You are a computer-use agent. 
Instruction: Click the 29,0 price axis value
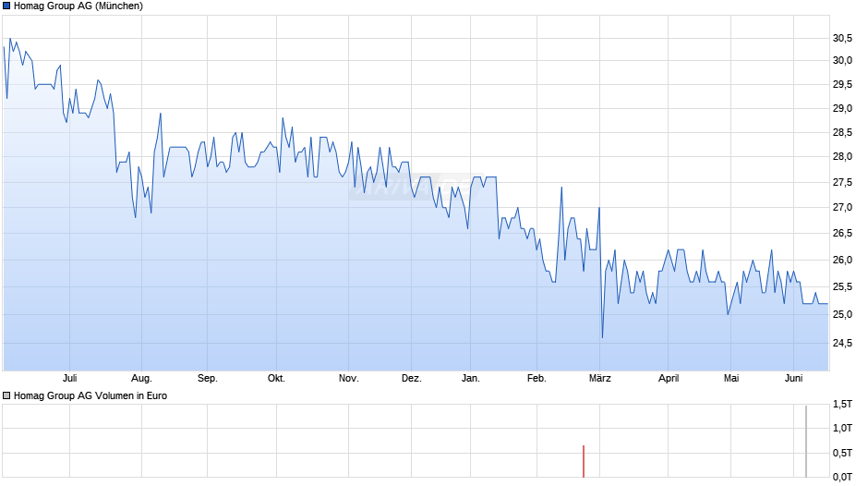(x=842, y=109)
